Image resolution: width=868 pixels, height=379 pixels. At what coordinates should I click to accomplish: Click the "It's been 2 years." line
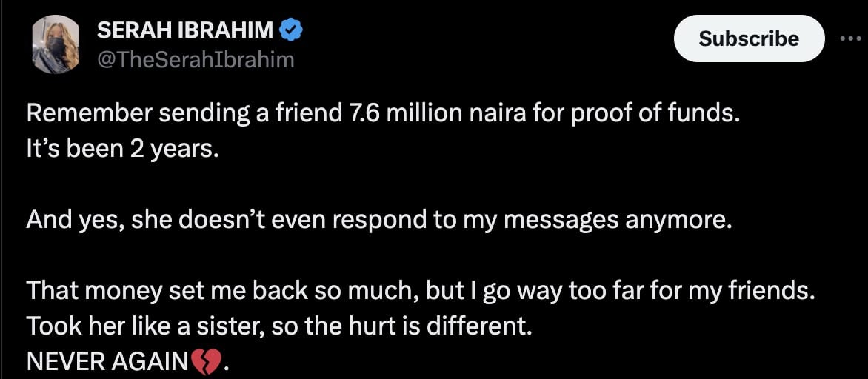coord(123,148)
